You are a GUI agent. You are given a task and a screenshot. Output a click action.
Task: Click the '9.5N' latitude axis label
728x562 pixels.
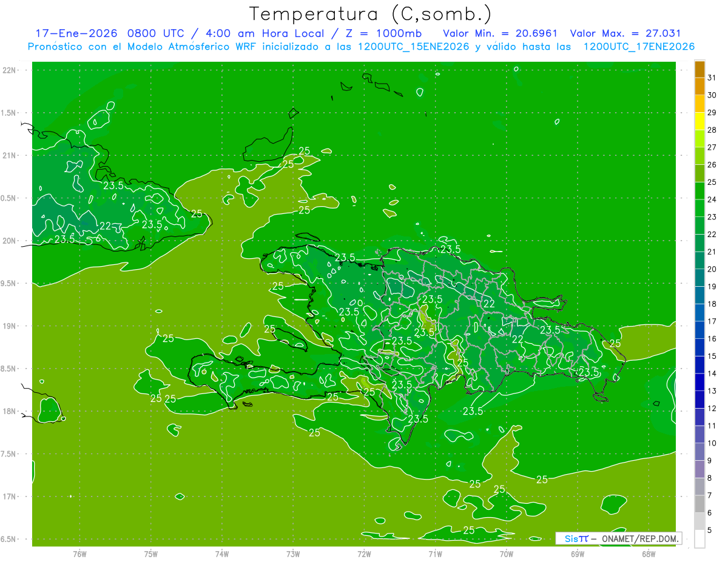tap(9, 284)
